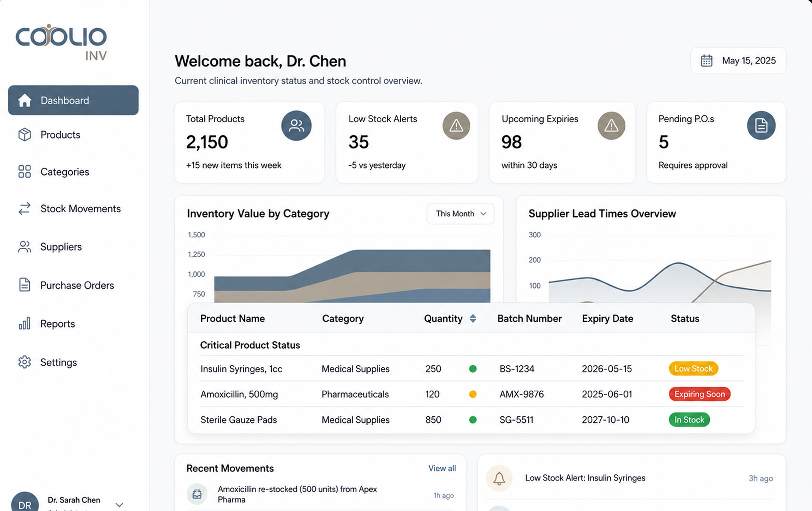Click the Low Stock status badge
The height and width of the screenshot is (511, 812).
[693, 369]
